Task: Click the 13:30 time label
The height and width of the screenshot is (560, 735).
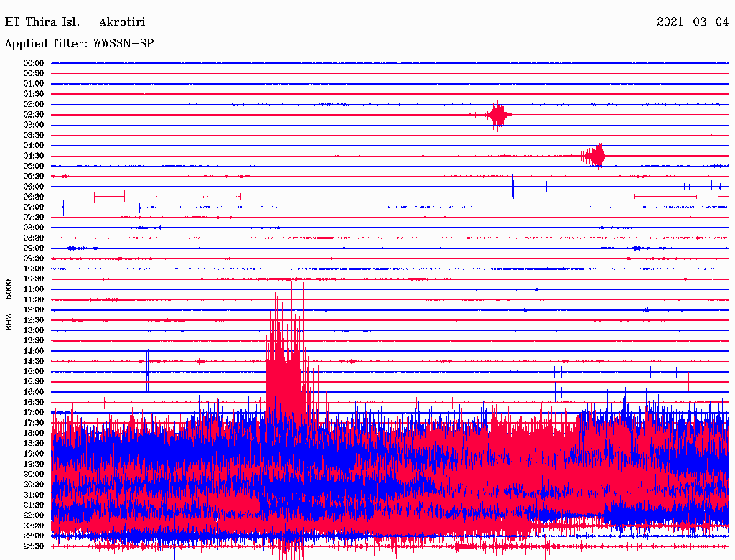Action: point(34,341)
